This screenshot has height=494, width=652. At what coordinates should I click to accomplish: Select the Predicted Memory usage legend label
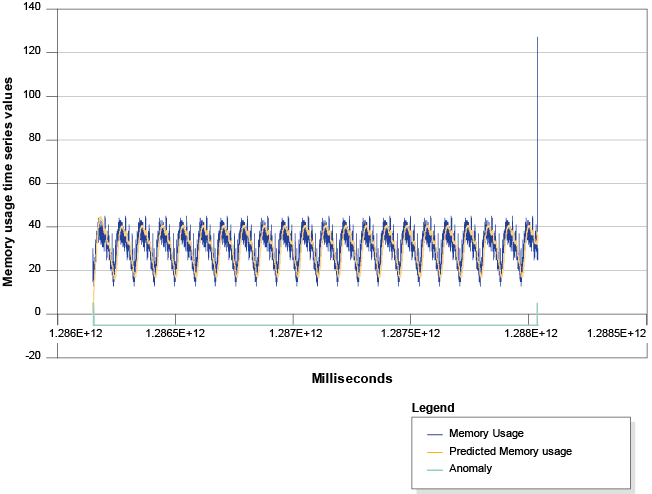510,451
